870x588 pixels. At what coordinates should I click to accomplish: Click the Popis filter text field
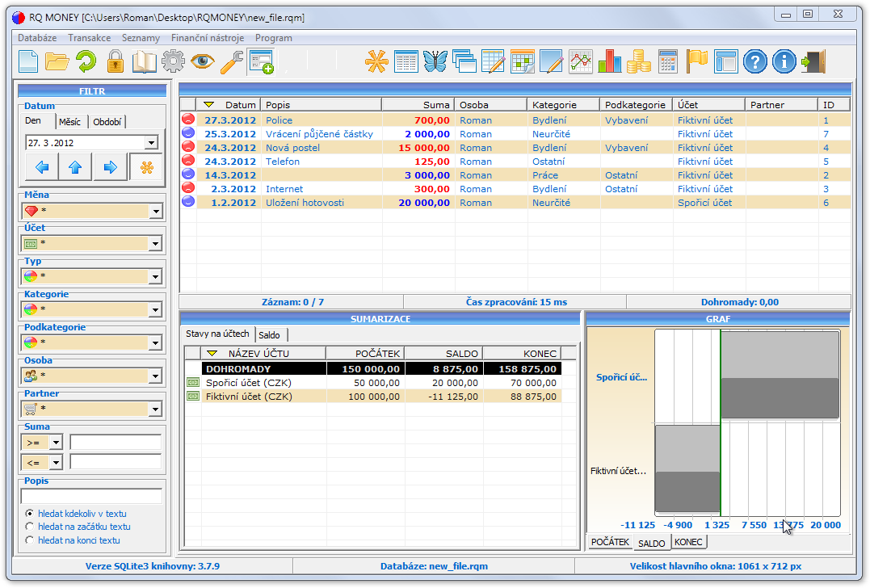pos(91,496)
